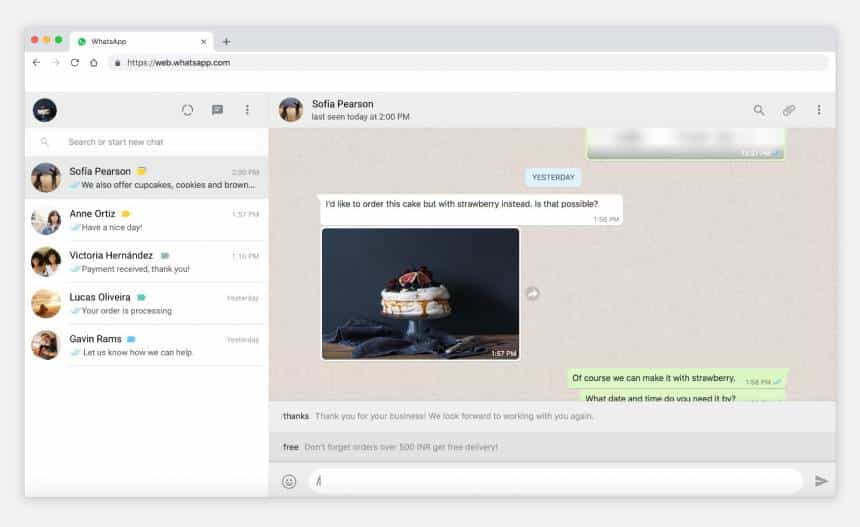This screenshot has height=527, width=860.
Task: Open the emoji picker
Action: coord(289,481)
